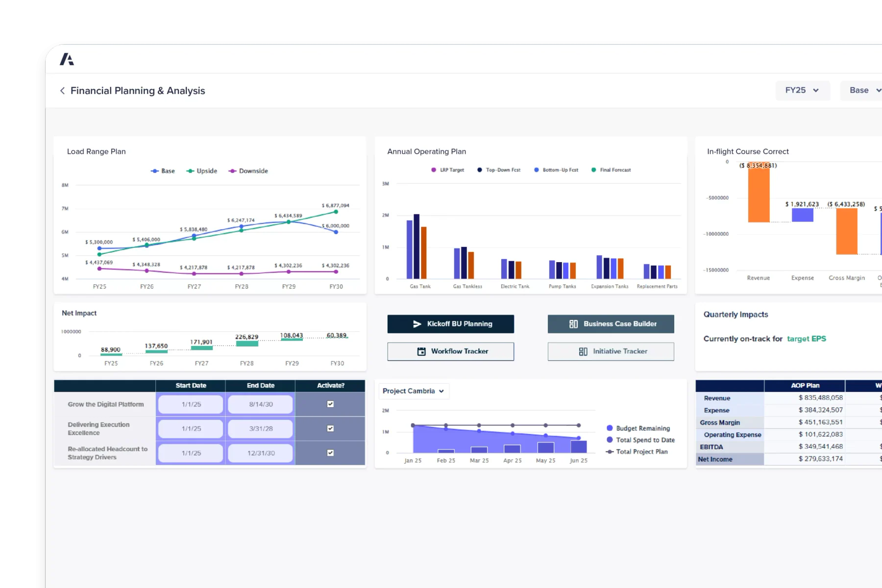
Task: Open the Initiative Tracker button
Action: (x=611, y=351)
